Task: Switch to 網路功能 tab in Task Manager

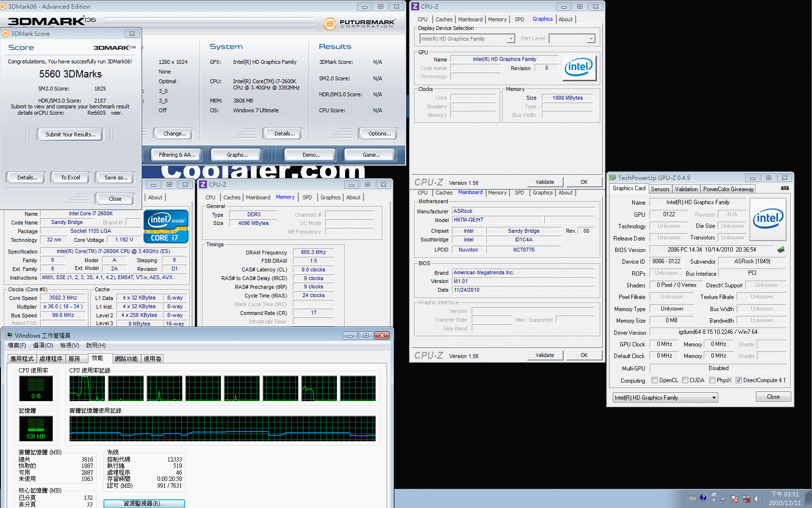Action: [x=126, y=359]
